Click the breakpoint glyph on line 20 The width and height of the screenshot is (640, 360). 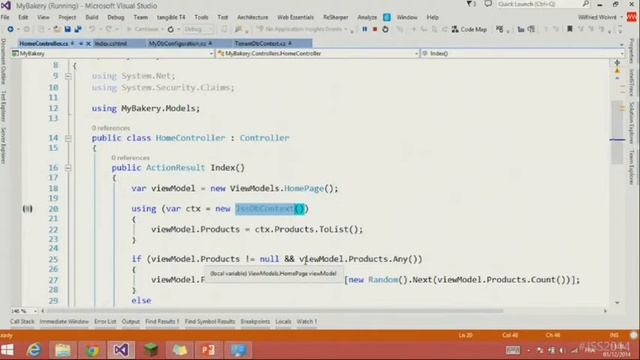coord(27,209)
